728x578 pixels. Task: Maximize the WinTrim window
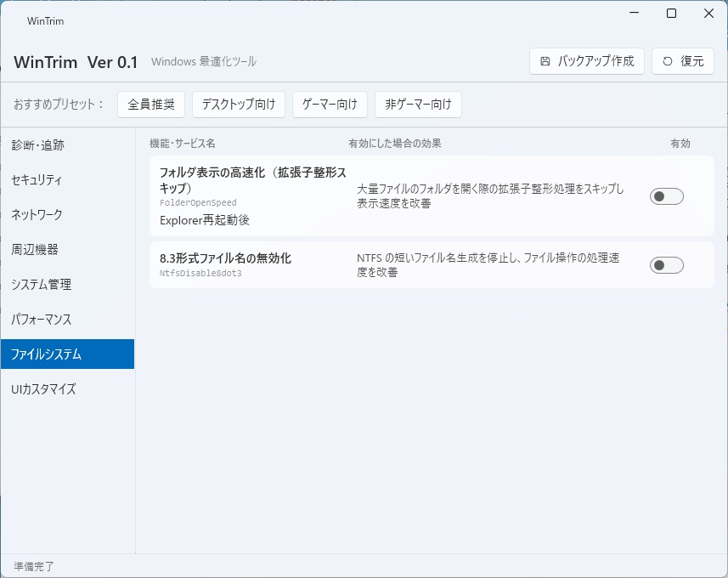click(671, 14)
